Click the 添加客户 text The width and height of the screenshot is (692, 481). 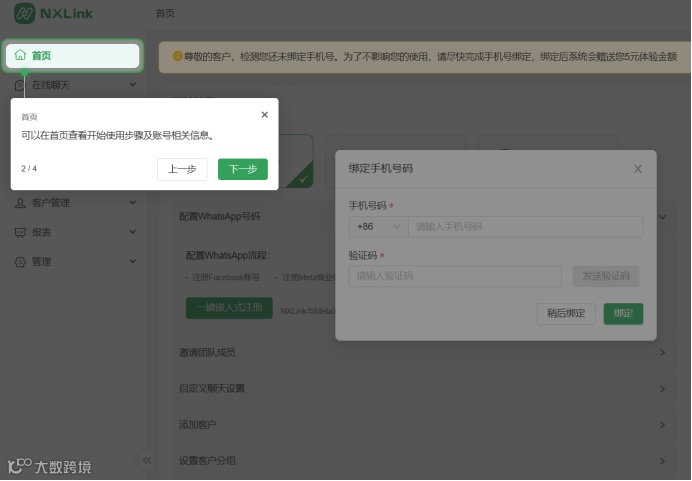198,425
